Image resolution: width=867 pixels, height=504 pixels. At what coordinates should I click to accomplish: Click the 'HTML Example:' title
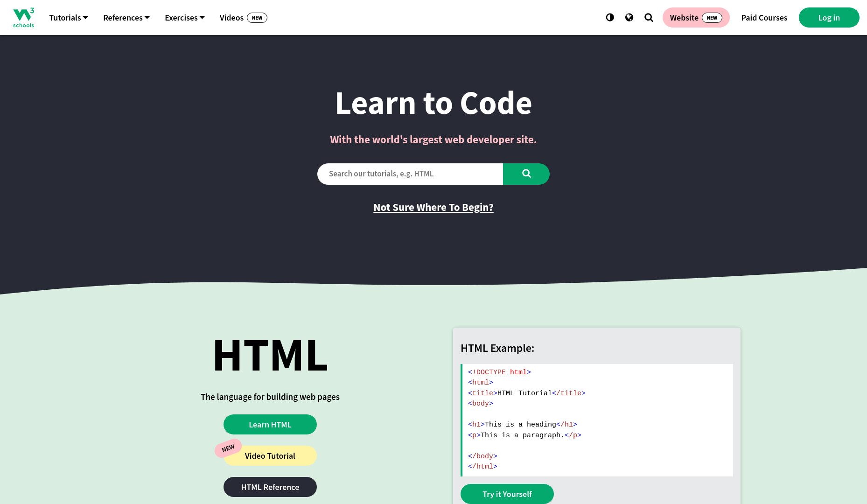497,348
